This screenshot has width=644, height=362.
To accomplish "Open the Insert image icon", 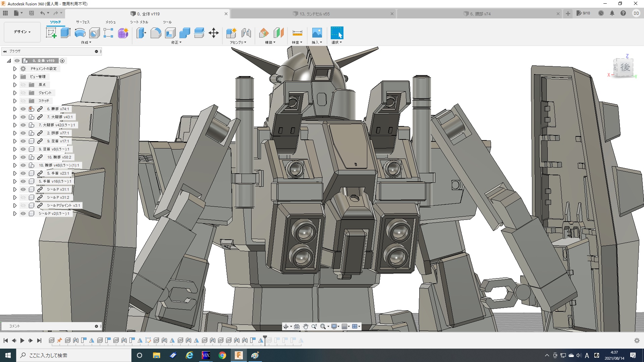I will click(317, 33).
